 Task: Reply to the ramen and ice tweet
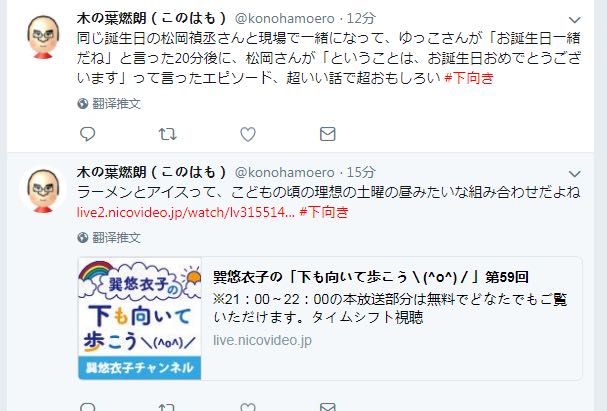(x=87, y=407)
